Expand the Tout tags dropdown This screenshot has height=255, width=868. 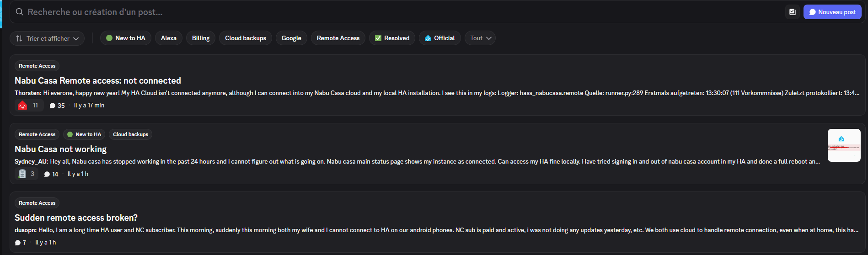pos(480,38)
